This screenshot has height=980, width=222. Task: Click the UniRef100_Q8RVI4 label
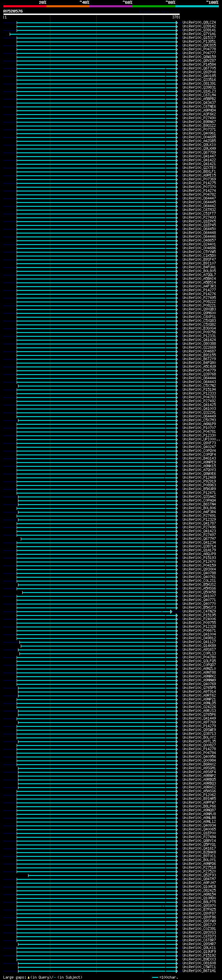199,840
